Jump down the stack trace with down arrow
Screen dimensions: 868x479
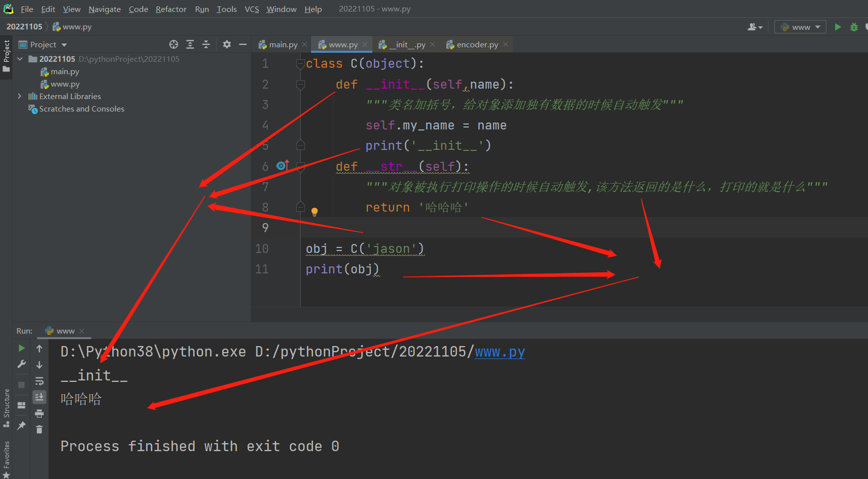tap(39, 365)
